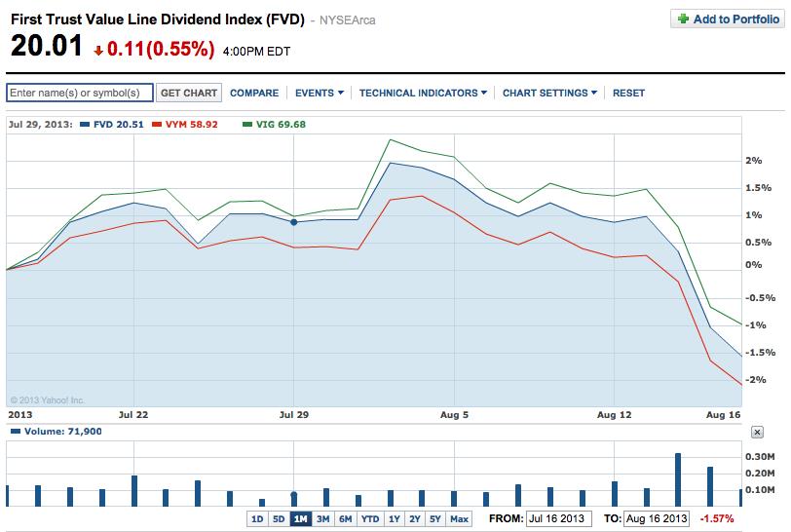Viewport: 791px width, 532px height.
Task: Click the 4:00PM EDT timestamp
Action: point(257,52)
